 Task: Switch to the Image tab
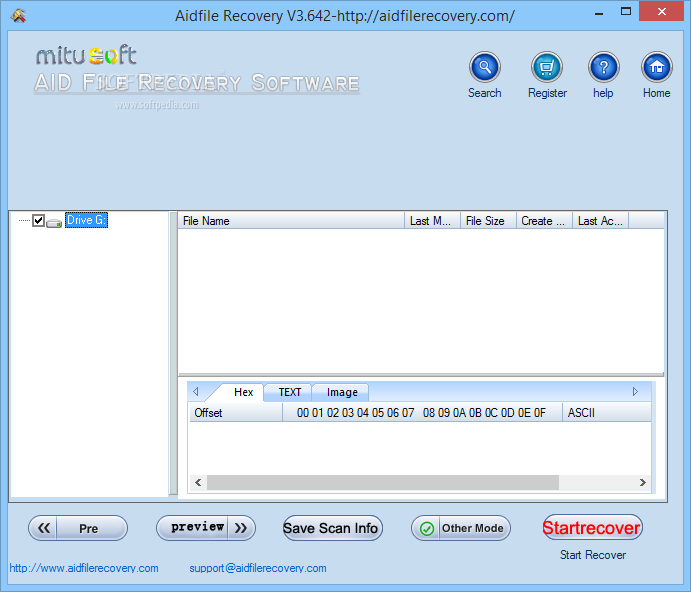click(342, 392)
